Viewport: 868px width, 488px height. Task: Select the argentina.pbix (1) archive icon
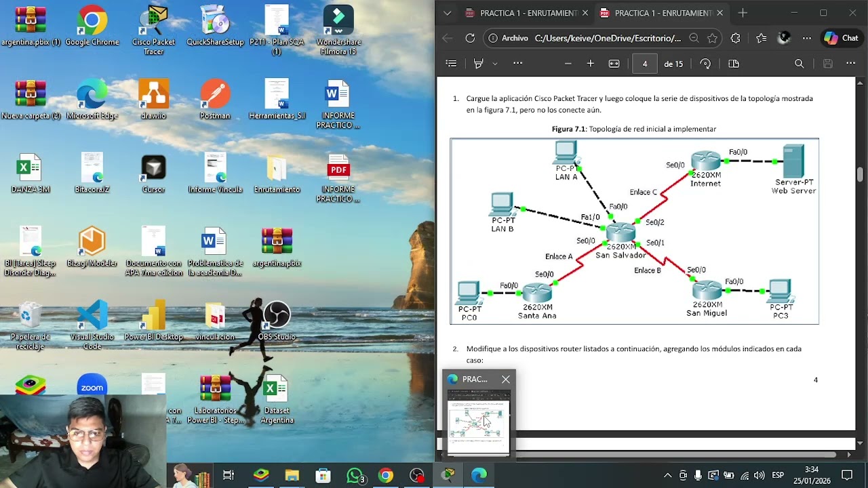(x=31, y=26)
